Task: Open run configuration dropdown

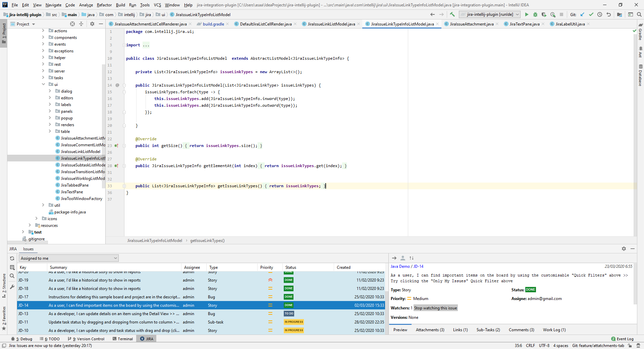Action: [490, 14]
